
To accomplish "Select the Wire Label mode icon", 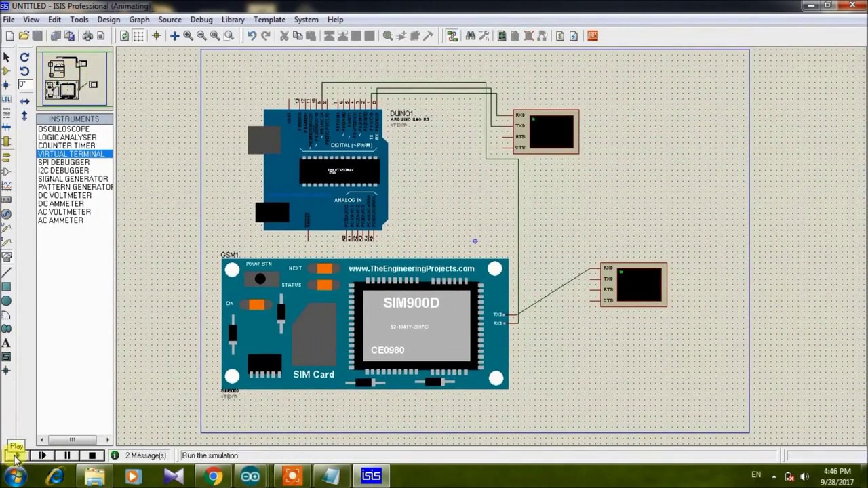I will pos(7,100).
